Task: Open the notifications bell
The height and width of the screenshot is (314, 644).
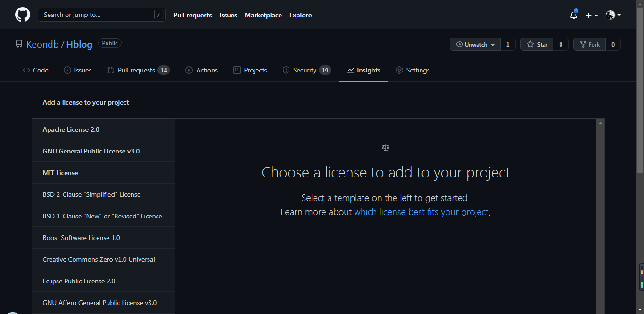Action: (574, 15)
